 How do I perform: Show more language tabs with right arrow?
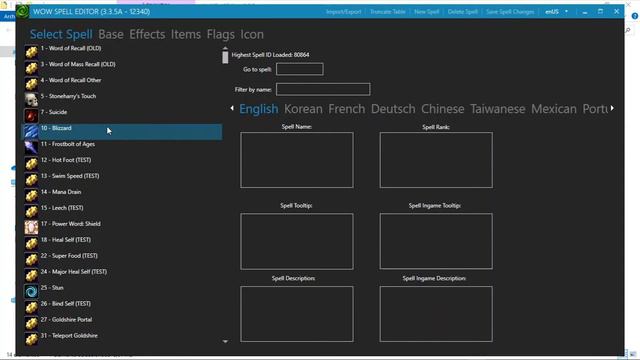click(x=612, y=108)
